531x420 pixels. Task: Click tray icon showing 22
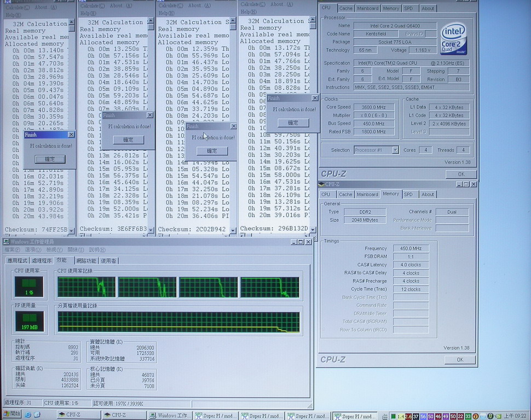pyautogui.click(x=460, y=416)
